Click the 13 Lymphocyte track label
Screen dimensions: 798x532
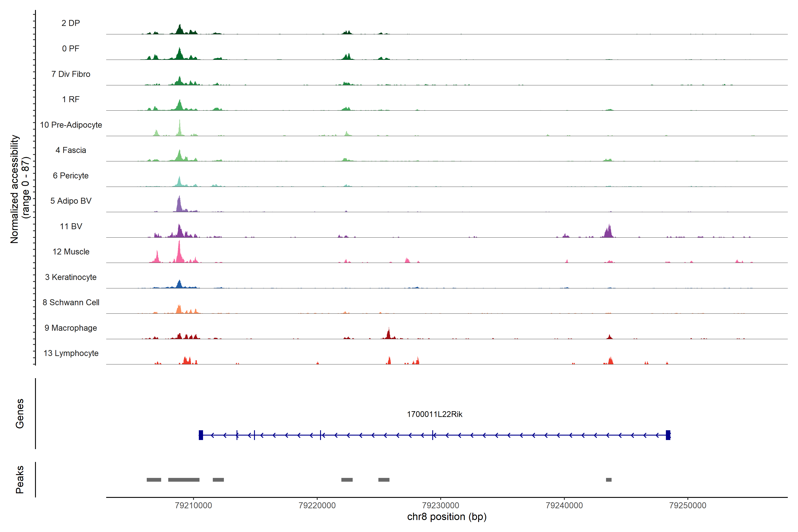point(71,353)
